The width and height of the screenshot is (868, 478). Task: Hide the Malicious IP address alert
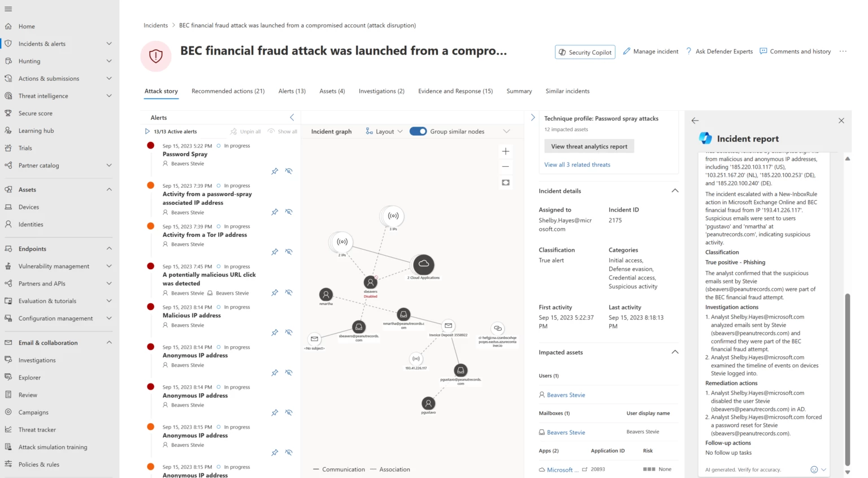click(x=289, y=333)
